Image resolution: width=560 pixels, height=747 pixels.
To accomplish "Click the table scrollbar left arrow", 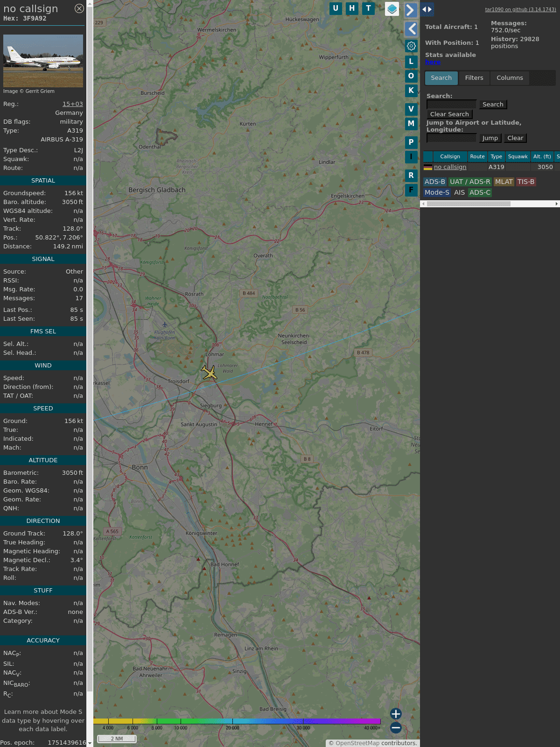I will [x=423, y=204].
